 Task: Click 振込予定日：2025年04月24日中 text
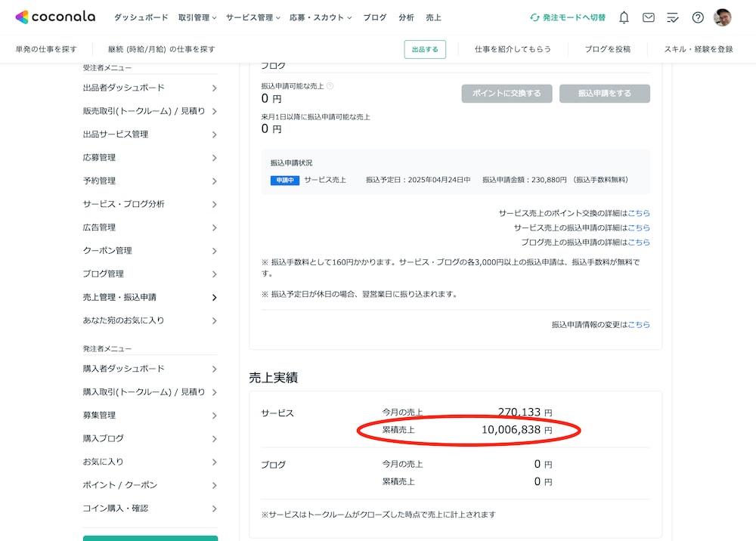pos(418,180)
